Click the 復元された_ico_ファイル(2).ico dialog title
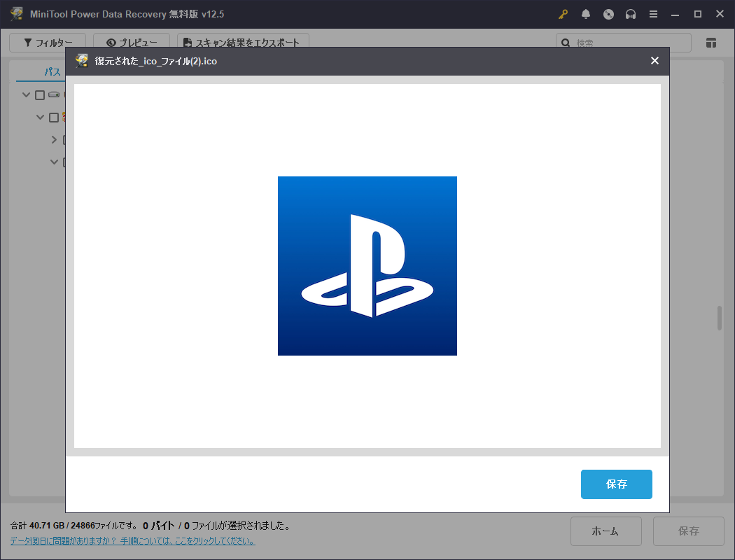 [x=155, y=62]
